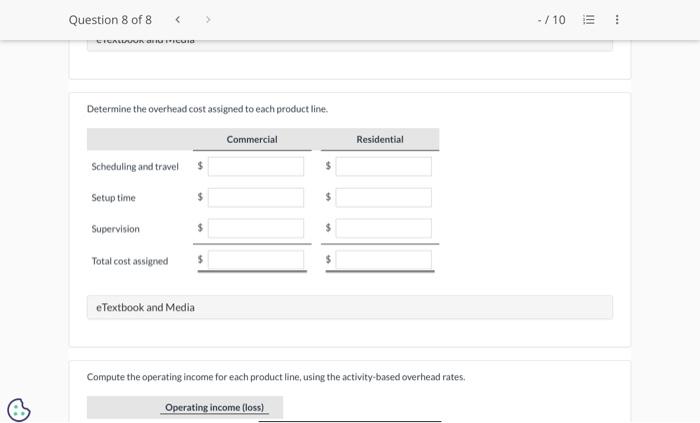Open the question list icon
Image resolution: width=700 pixels, height=423 pixels.
point(589,20)
